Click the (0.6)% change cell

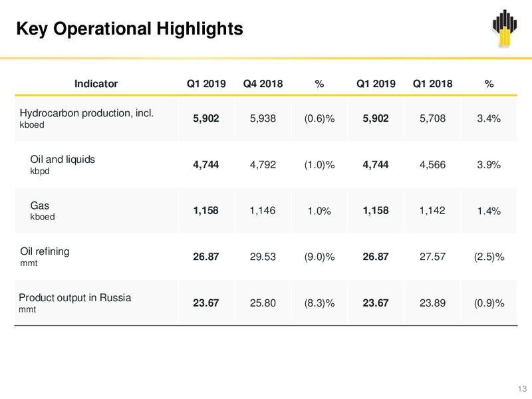tap(319, 118)
